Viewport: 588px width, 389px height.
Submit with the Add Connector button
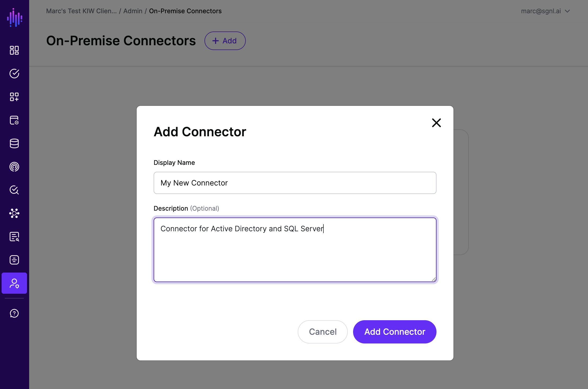point(395,332)
